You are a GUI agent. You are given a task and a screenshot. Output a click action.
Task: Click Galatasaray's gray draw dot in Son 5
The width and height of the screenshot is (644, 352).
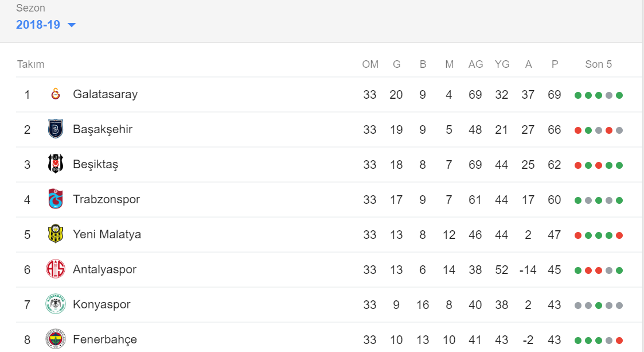608,95
